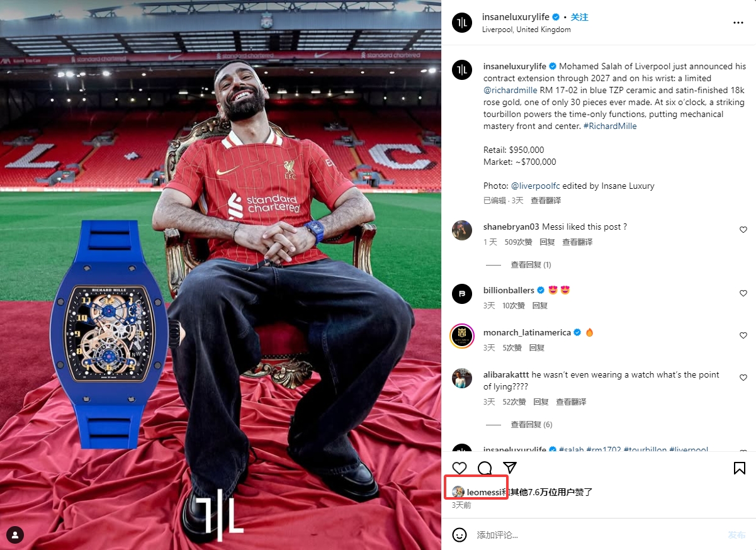Open the comment bubble icon
This screenshot has width=756, height=550.
tap(485, 468)
